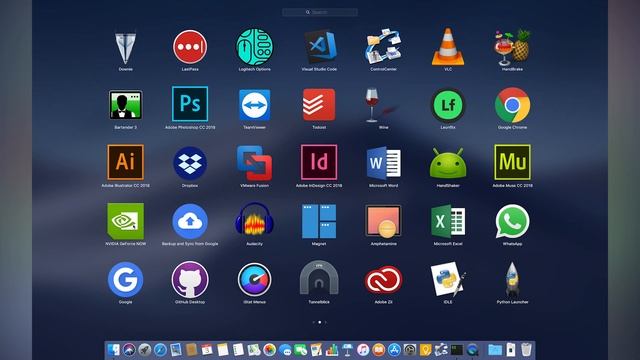Open the ControlCenter app
Image resolution: width=640 pixels, height=360 pixels.
383,47
